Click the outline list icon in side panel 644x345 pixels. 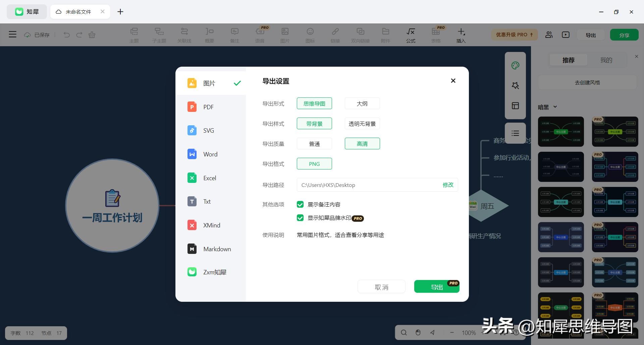coord(515,133)
